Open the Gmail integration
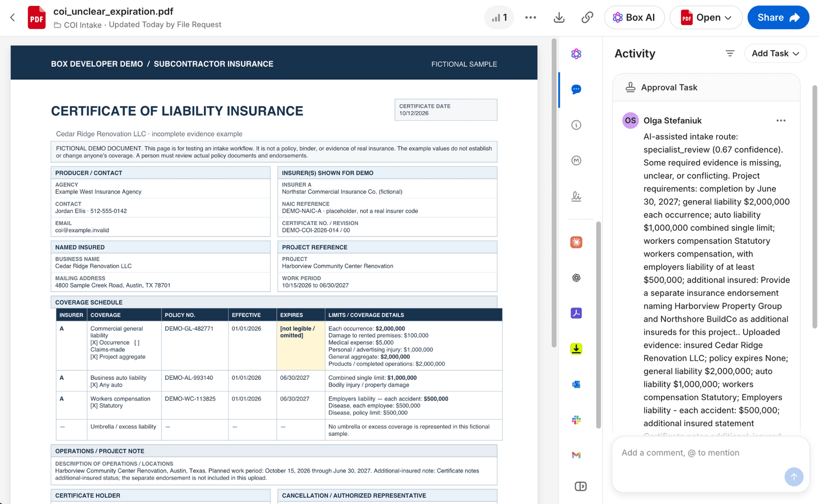Screen dimensions: 819x504 576,455
